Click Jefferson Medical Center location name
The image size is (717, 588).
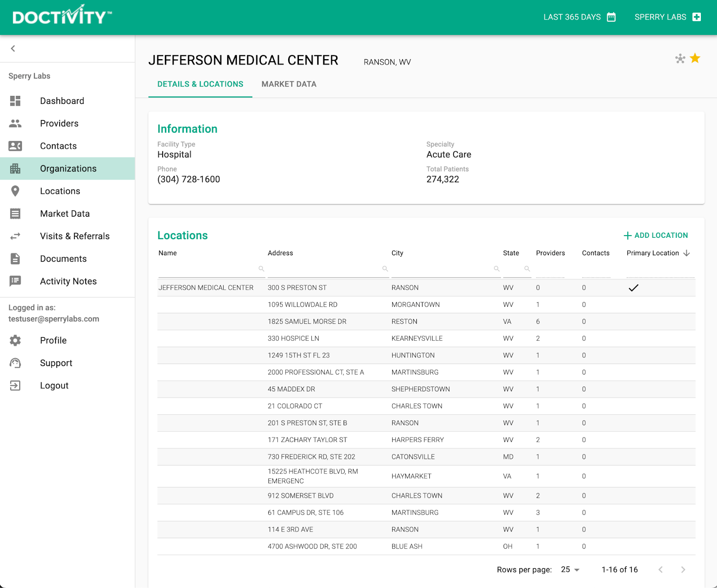click(206, 288)
